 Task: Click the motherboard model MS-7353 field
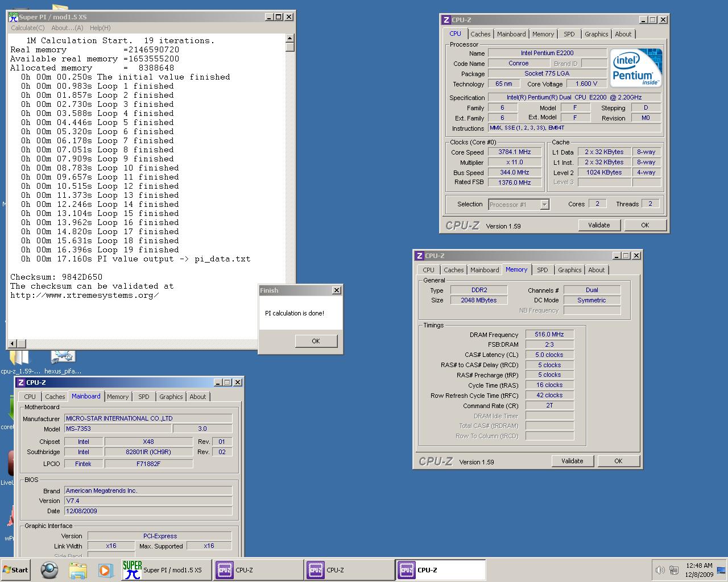[x=117, y=429]
